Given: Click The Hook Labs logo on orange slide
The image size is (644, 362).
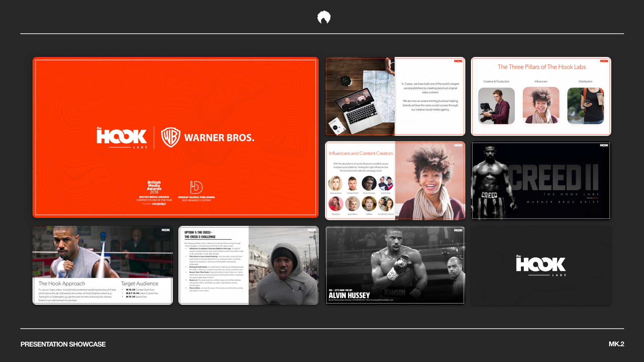Looking at the screenshot, I should point(122,137).
